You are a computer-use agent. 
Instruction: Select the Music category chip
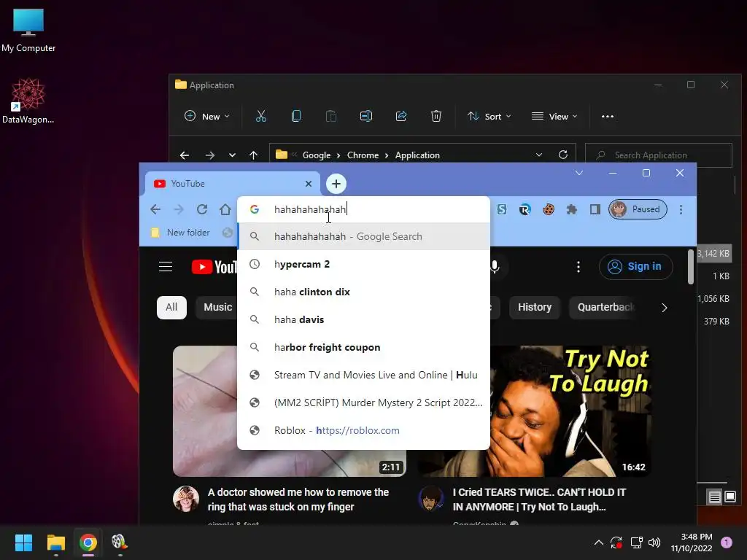tap(217, 307)
